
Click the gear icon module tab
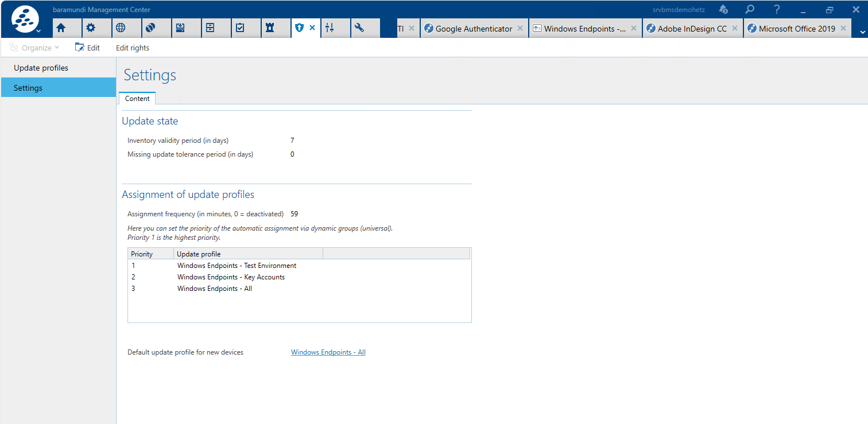[91, 28]
